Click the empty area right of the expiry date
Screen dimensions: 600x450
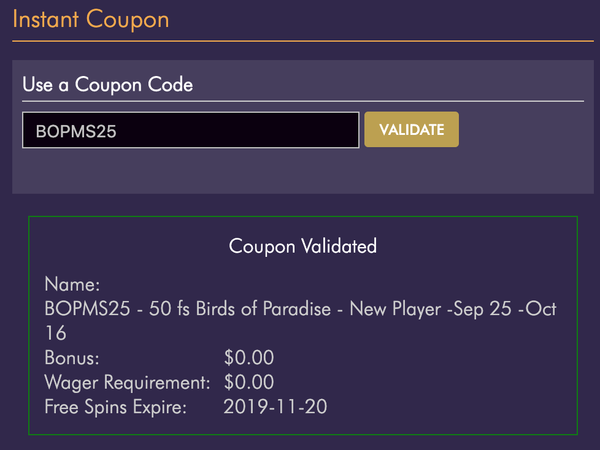[x=450, y=407]
